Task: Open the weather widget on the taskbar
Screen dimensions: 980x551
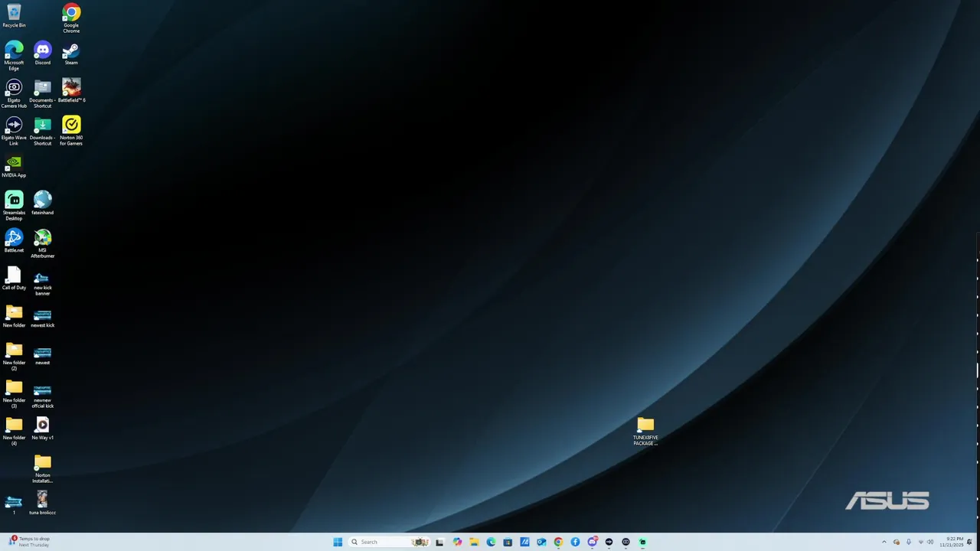Action: tap(29, 542)
